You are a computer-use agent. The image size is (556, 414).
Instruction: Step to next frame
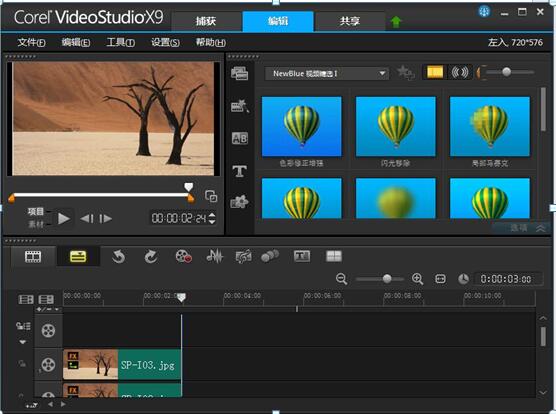[x=105, y=218]
